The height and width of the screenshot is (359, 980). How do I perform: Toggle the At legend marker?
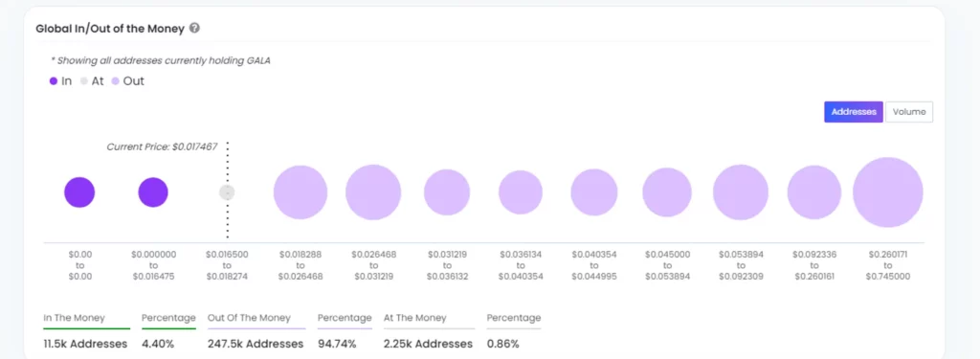(84, 80)
